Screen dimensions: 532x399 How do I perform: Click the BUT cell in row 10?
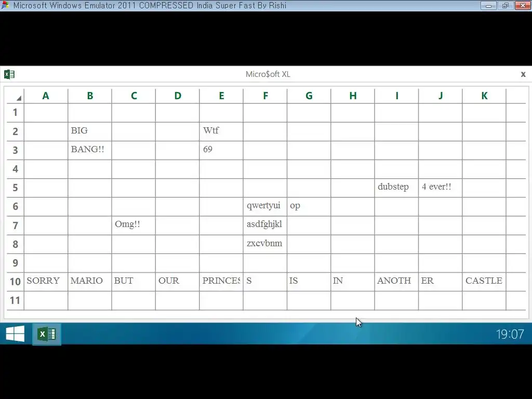134,282
